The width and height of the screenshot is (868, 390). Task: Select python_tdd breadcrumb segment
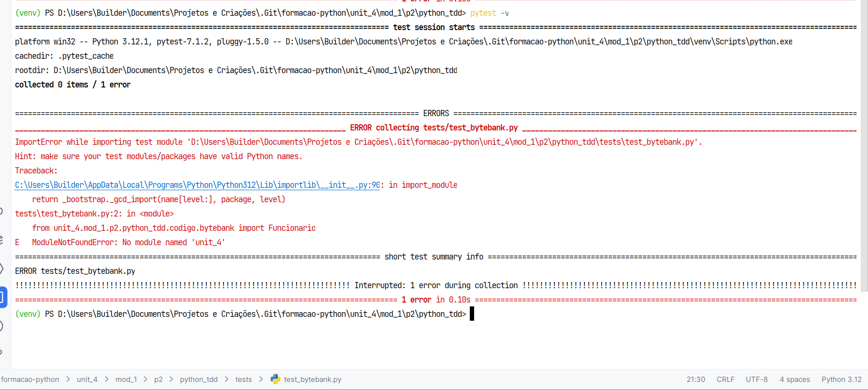click(199, 379)
